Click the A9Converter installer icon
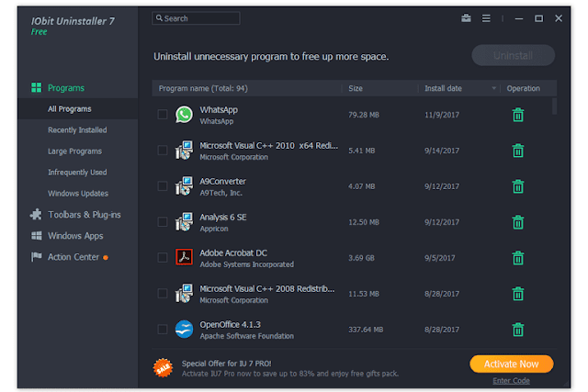 184,185
